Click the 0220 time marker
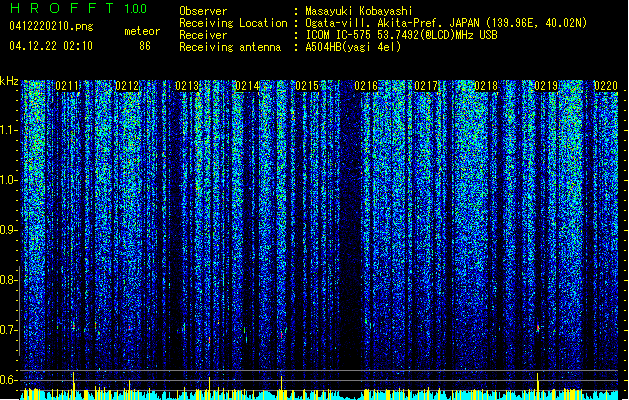The height and width of the screenshot is (400, 629). point(606,86)
